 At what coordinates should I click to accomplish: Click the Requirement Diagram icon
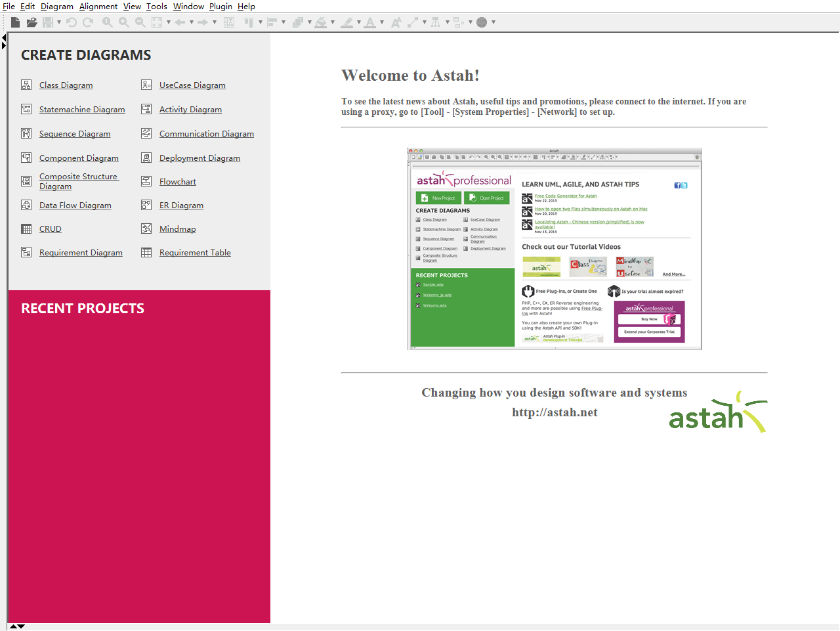[x=26, y=252]
